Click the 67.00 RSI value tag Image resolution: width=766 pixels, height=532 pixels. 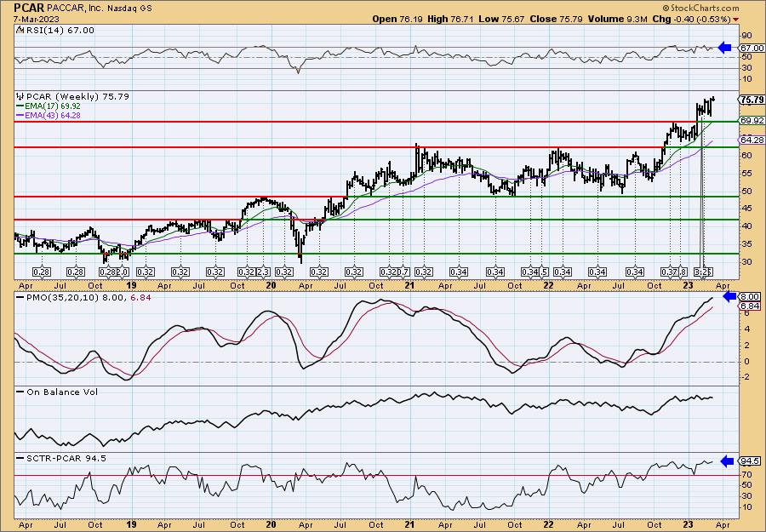point(752,48)
